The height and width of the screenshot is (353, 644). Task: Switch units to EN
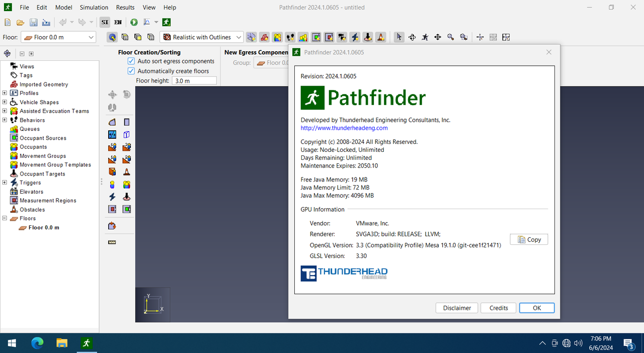coord(118,22)
